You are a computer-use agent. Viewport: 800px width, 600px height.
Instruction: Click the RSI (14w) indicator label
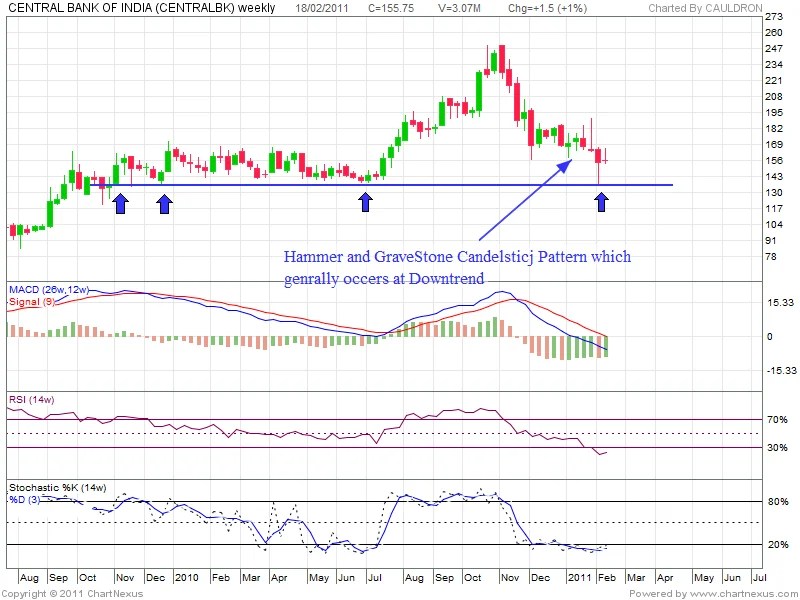[32, 399]
